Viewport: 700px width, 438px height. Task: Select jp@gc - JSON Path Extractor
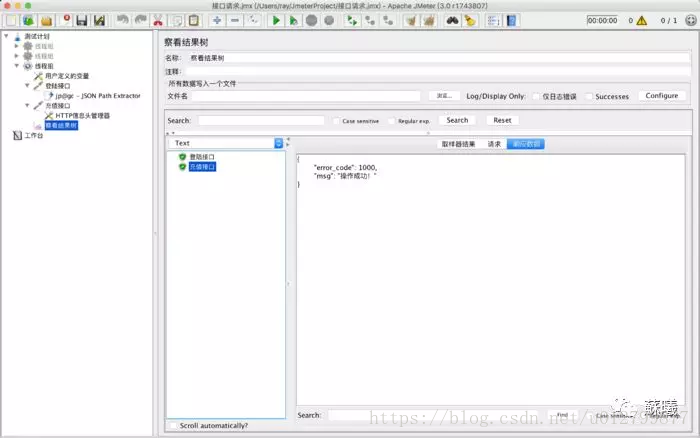[98, 96]
